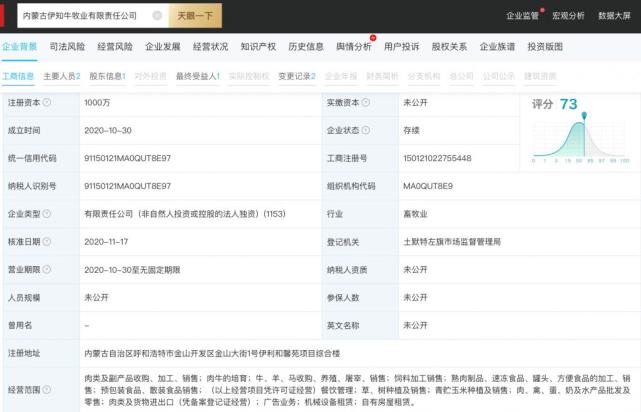The width and height of the screenshot is (641, 412).
Task: Click the approval date 2020-11-17
Action: pos(106,242)
